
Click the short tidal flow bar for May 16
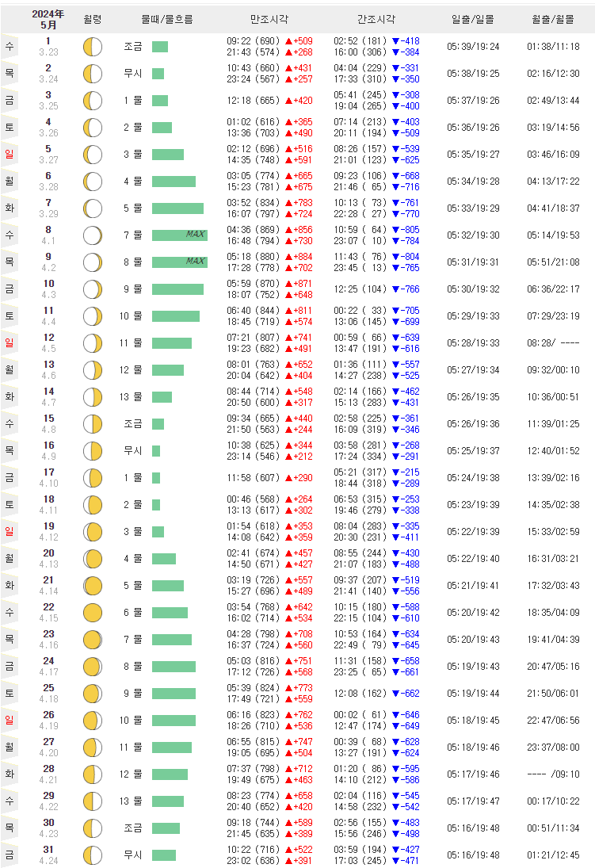[156, 451]
